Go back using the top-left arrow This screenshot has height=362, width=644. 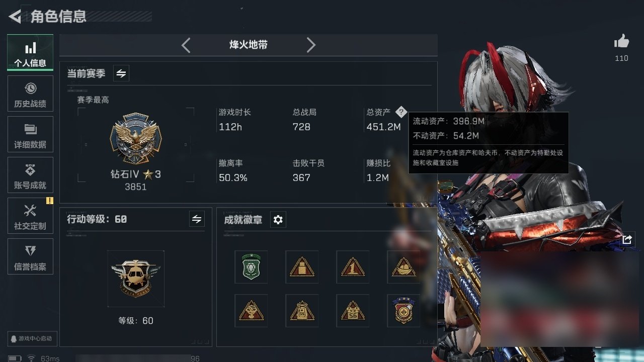click(15, 17)
